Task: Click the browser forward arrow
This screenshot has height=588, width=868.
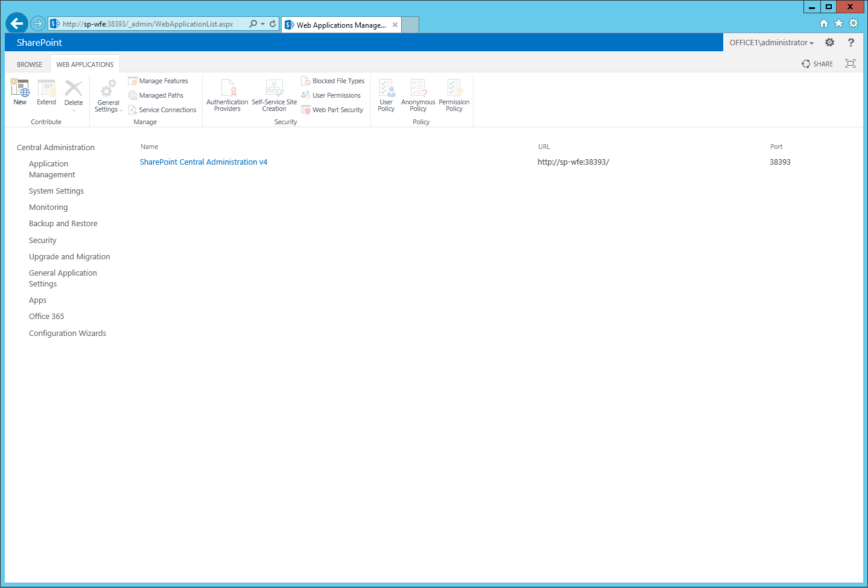Action: pyautogui.click(x=38, y=24)
